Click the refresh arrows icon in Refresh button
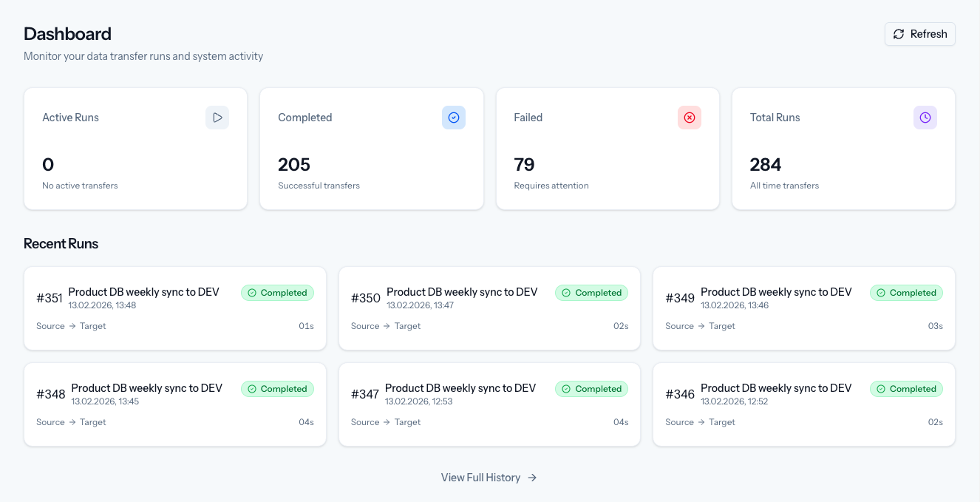Viewport: 980px width, 502px height. pyautogui.click(x=899, y=34)
